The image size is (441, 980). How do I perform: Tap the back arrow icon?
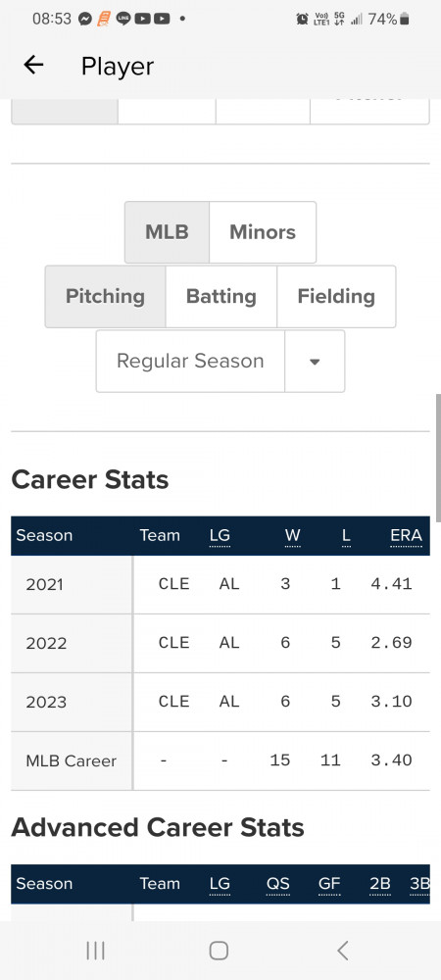33,65
